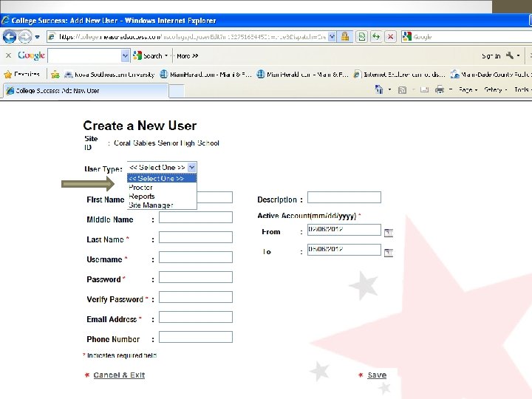Click the To date field
The width and height of the screenshot is (532, 399).
pos(344,250)
